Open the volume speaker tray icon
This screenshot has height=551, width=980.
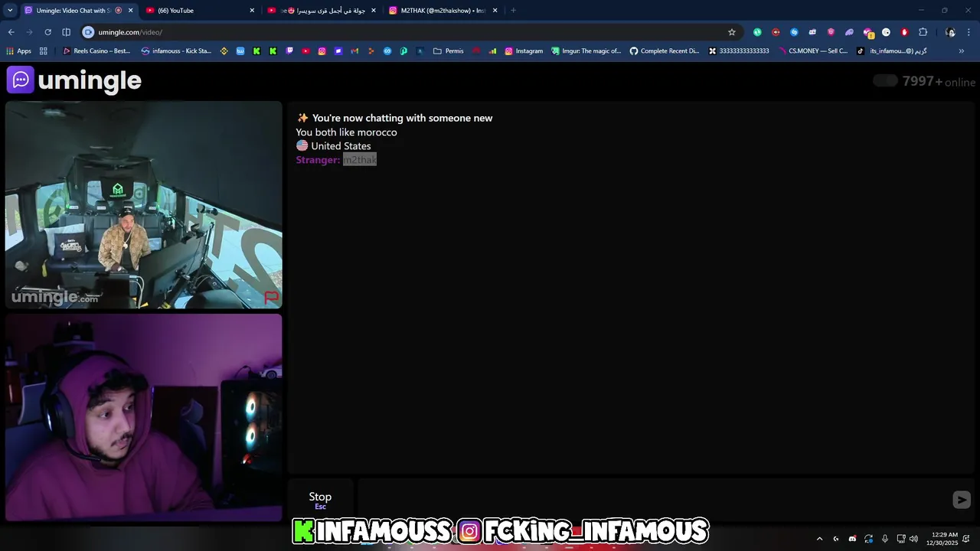pos(913,539)
